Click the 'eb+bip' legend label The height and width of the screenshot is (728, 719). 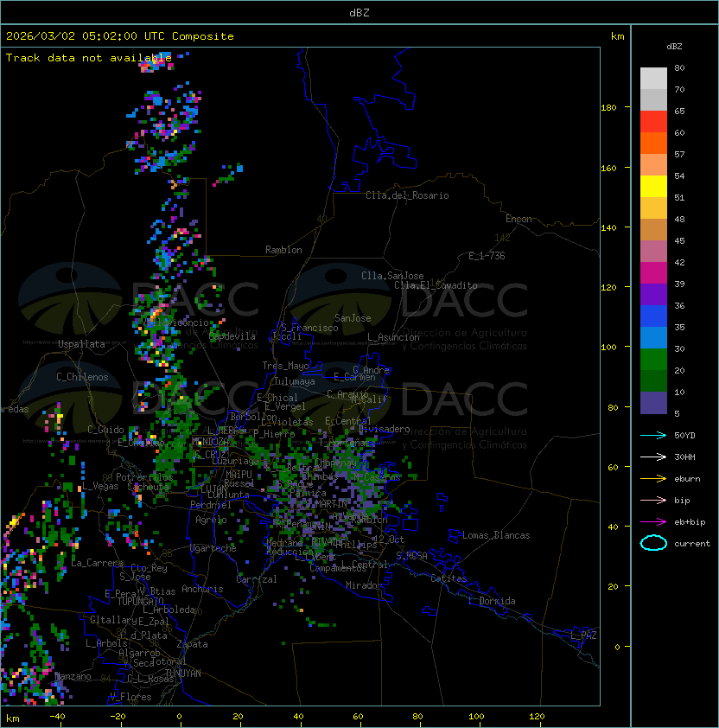[690, 522]
